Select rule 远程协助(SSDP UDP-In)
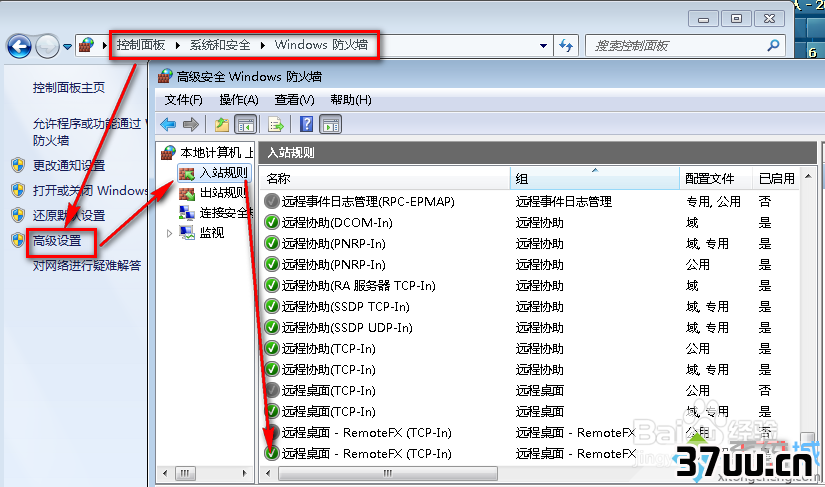 pos(347,328)
